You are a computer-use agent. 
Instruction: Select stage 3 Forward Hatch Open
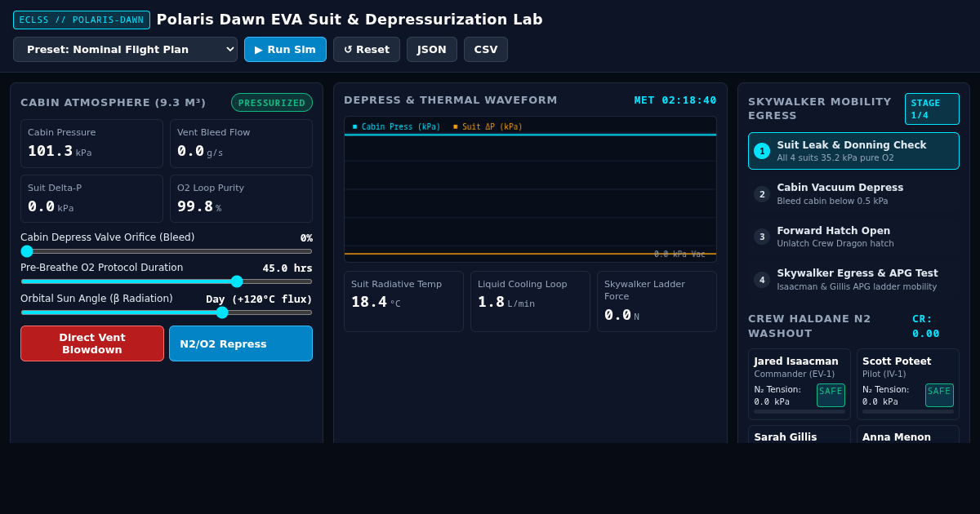pos(853,237)
